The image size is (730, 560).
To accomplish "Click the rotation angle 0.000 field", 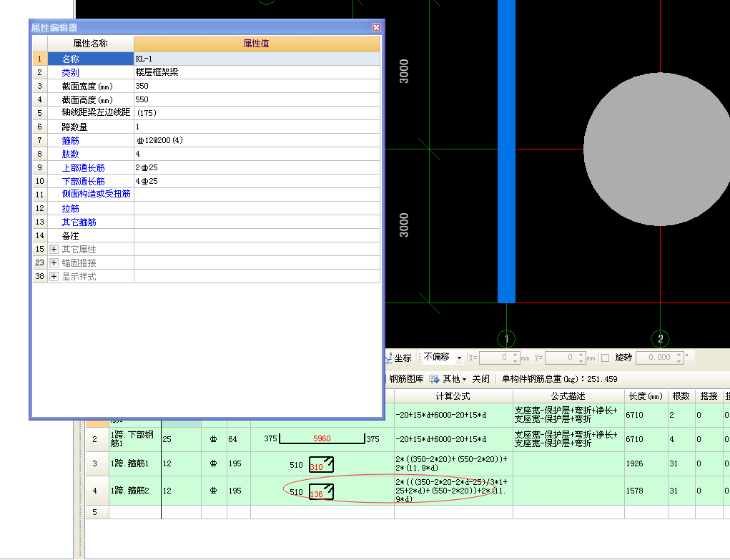I will [656, 358].
